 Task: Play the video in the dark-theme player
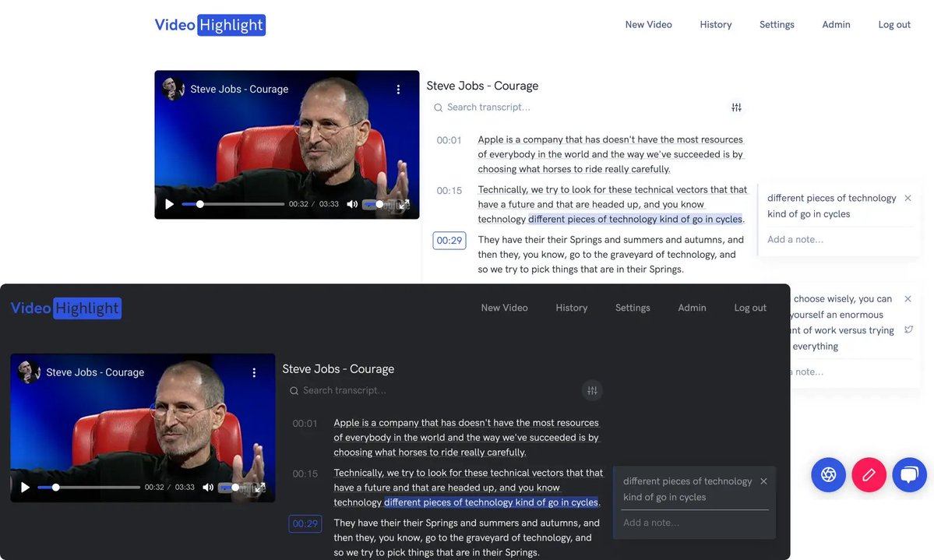coord(26,488)
